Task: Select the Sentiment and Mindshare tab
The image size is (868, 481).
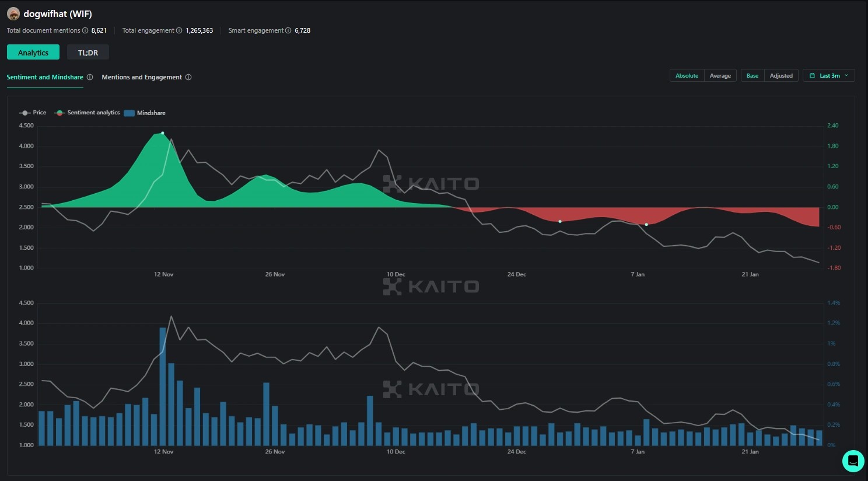Action: [x=45, y=77]
